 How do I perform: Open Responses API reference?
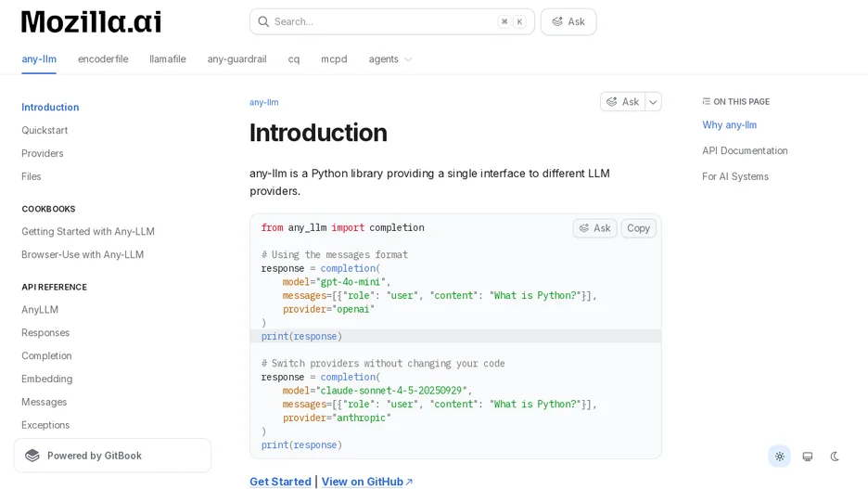(45, 333)
